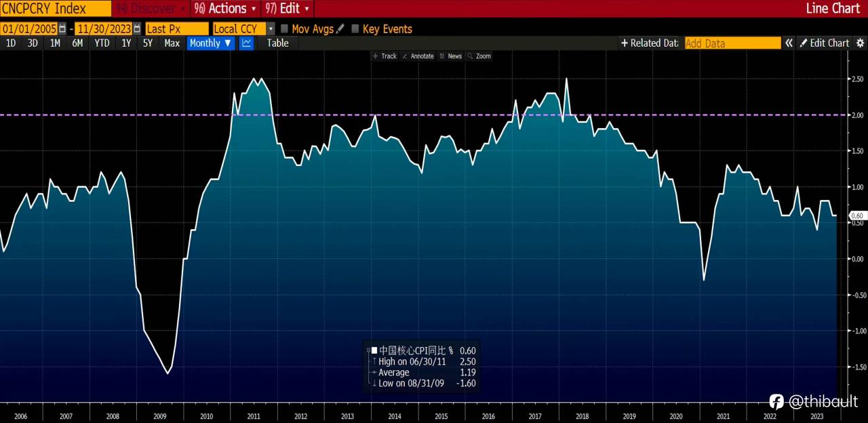Click the 'High on 06/30/11' legend row

point(423,361)
